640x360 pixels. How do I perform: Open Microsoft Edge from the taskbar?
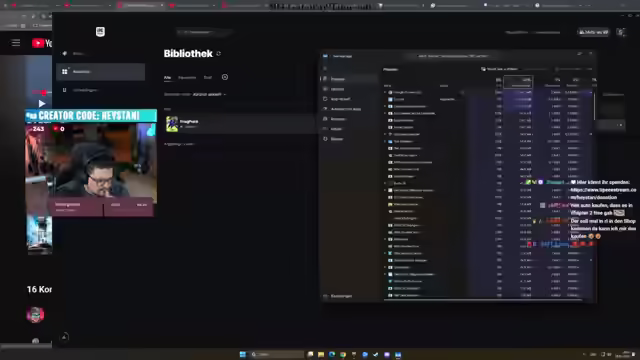tap(332, 354)
